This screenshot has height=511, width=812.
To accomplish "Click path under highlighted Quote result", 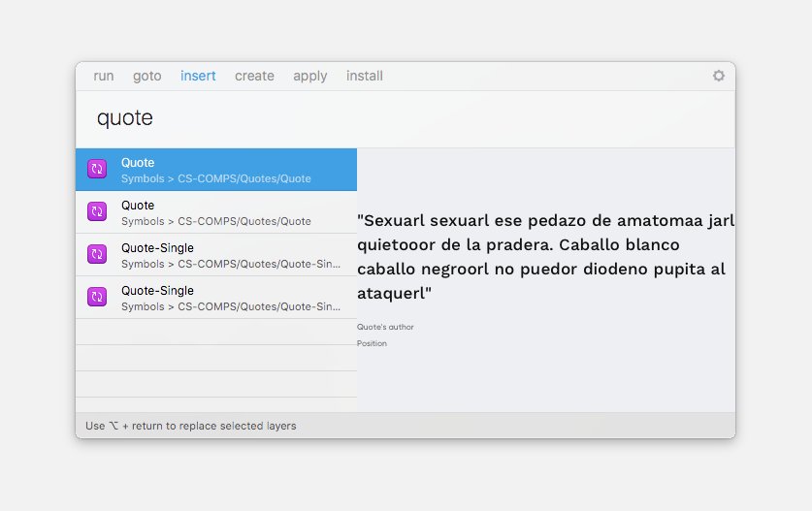I will (216, 178).
